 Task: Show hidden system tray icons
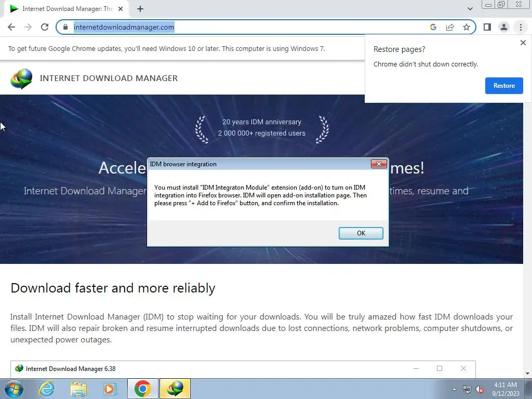(454, 389)
